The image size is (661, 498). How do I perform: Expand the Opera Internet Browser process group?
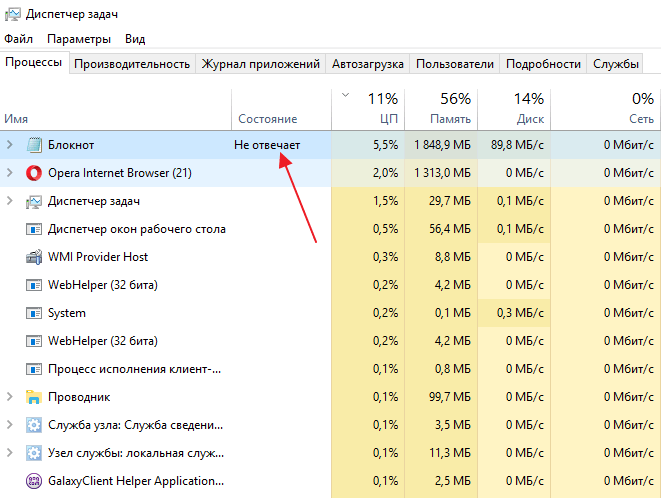click(x=10, y=173)
